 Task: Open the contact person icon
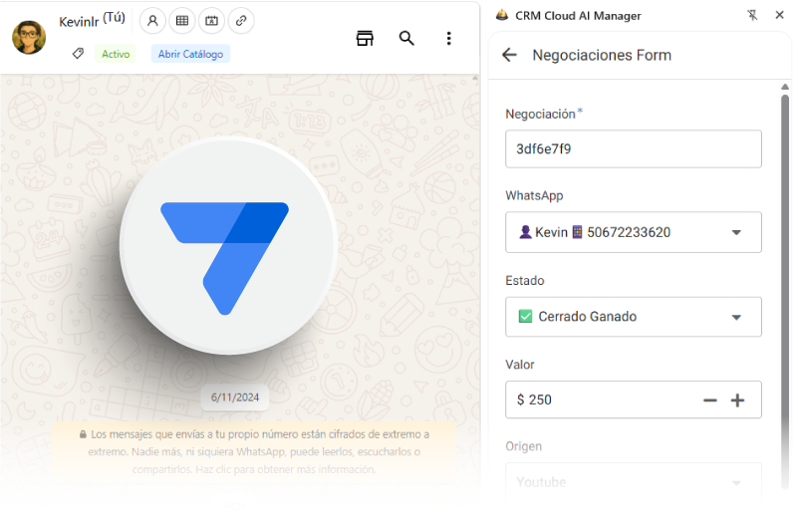(x=152, y=21)
